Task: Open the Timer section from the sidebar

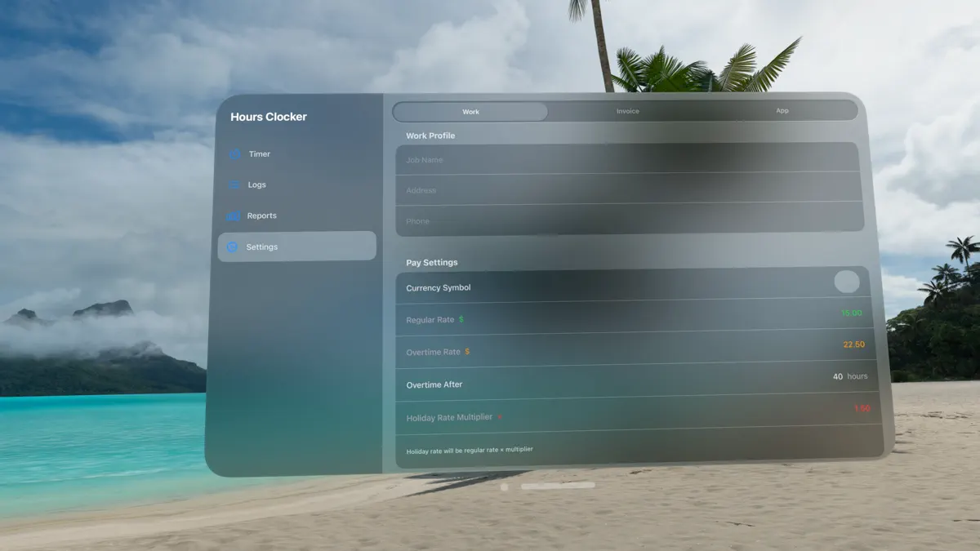Action: 258,153
